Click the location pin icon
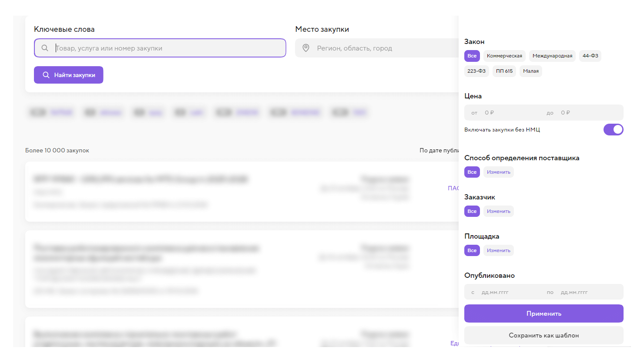Viewport: 644px width, 361px height. click(306, 48)
